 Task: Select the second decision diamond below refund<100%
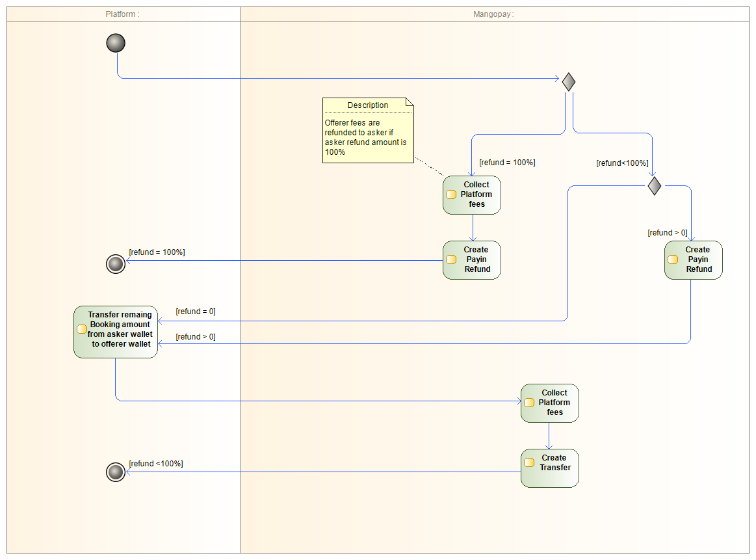click(x=655, y=186)
